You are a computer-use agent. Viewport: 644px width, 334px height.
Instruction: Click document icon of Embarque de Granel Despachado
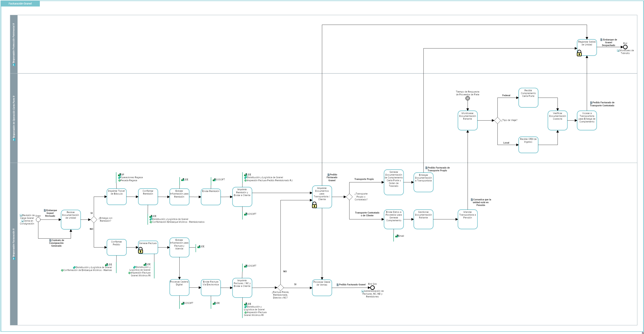[602, 40]
